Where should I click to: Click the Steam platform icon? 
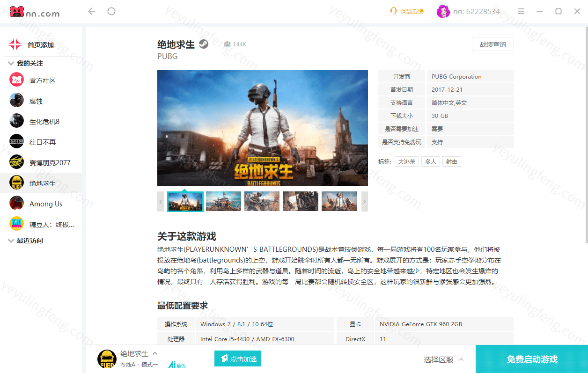coord(204,44)
